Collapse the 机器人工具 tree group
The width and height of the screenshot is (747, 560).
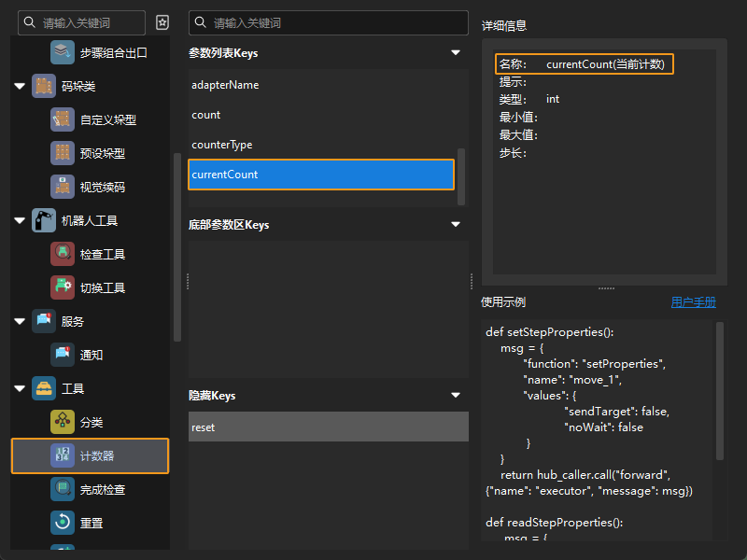pyautogui.click(x=20, y=220)
